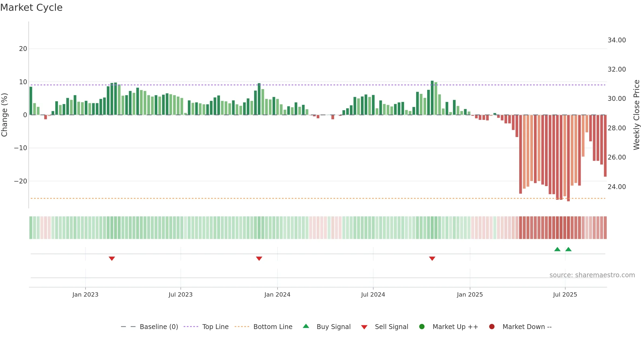Click the Change (%) axis title
This screenshot has width=644, height=362.
pyautogui.click(x=4, y=115)
